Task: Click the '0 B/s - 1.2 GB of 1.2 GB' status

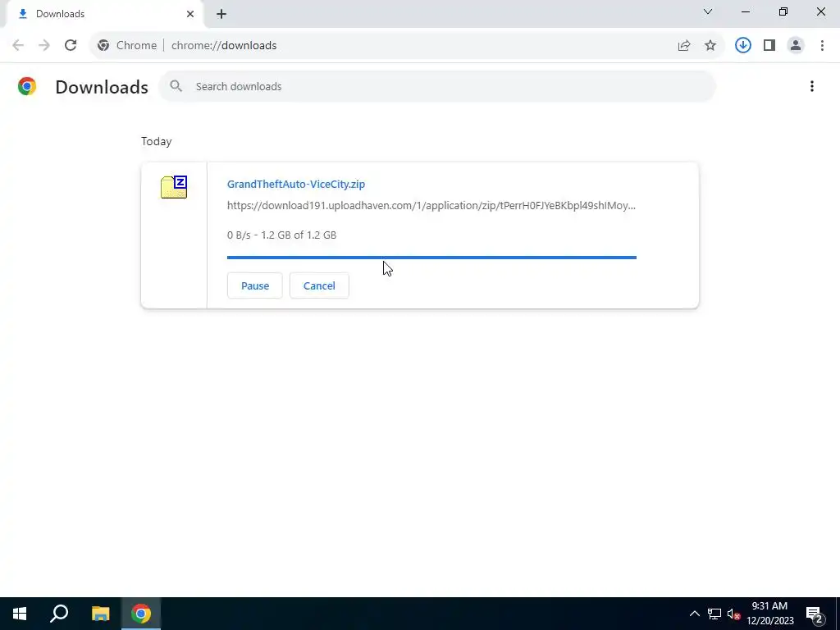Action: pos(282,235)
